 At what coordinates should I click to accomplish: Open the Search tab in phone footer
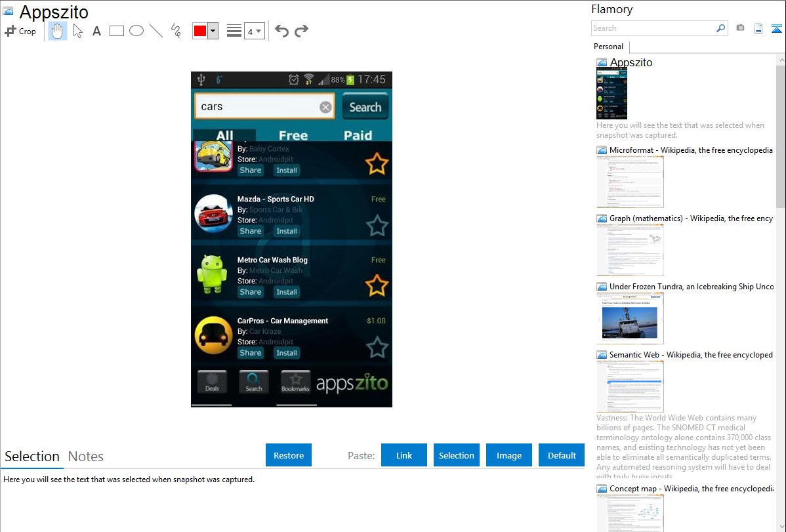(x=254, y=382)
